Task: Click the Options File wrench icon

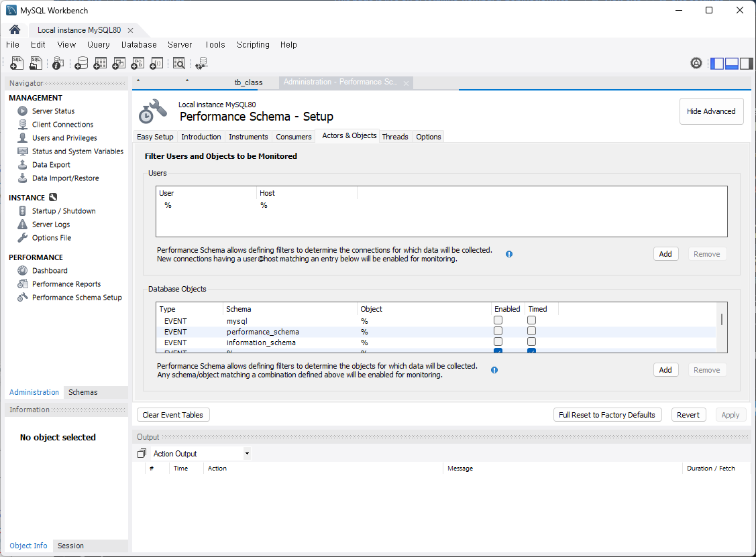Action: (x=23, y=238)
